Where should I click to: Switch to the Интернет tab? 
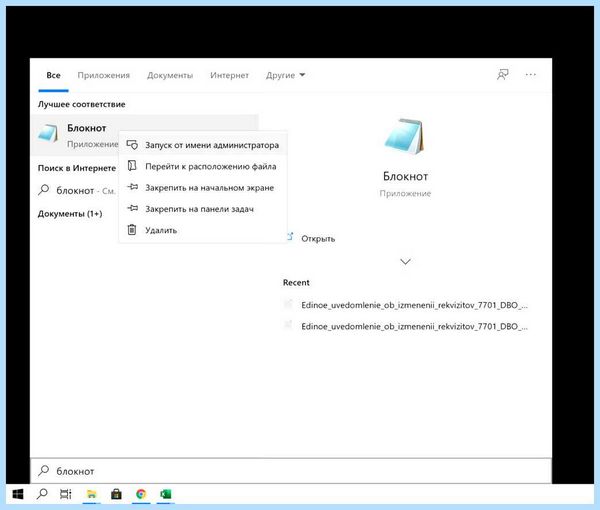[229, 75]
